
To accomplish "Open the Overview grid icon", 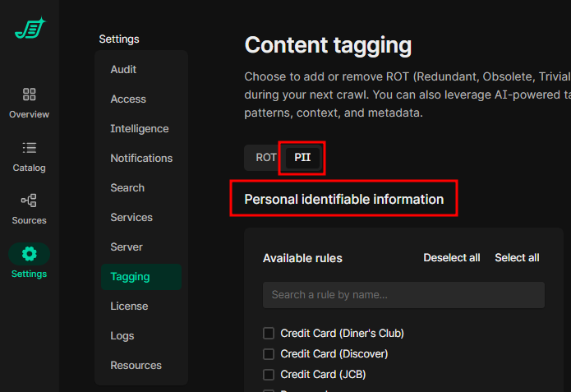I will pyautogui.click(x=30, y=95).
